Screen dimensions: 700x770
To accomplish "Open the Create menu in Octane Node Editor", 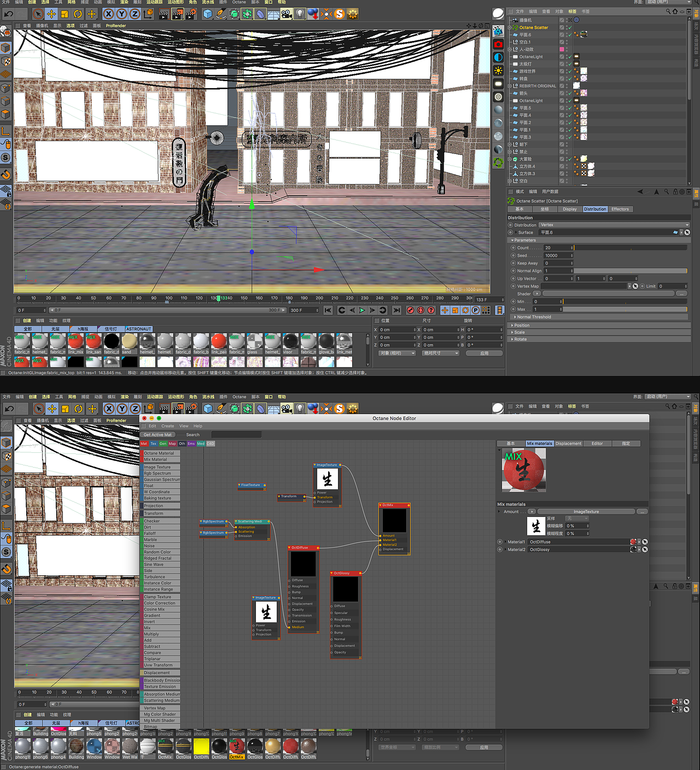I will click(168, 426).
